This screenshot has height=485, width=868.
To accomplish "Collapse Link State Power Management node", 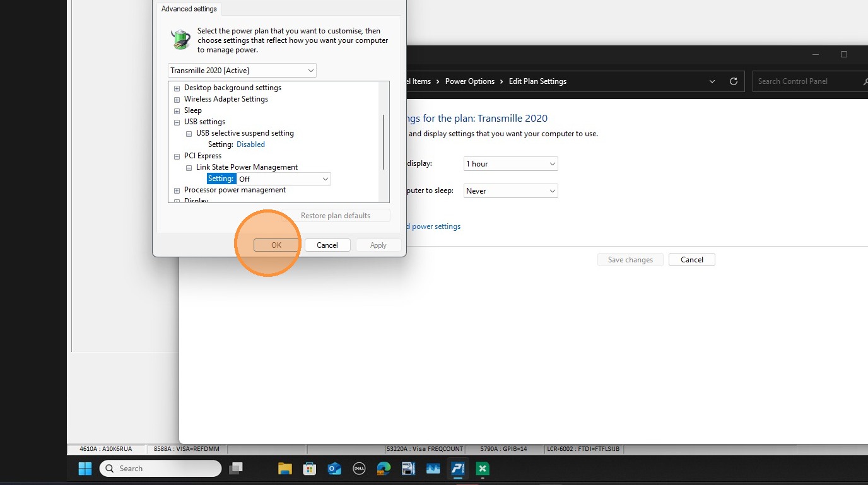I will (x=189, y=168).
